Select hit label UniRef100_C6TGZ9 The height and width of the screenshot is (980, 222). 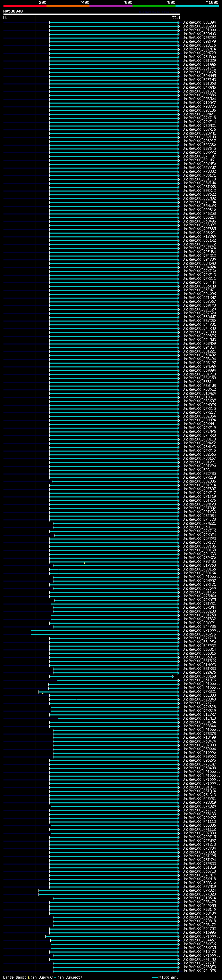[199, 60]
